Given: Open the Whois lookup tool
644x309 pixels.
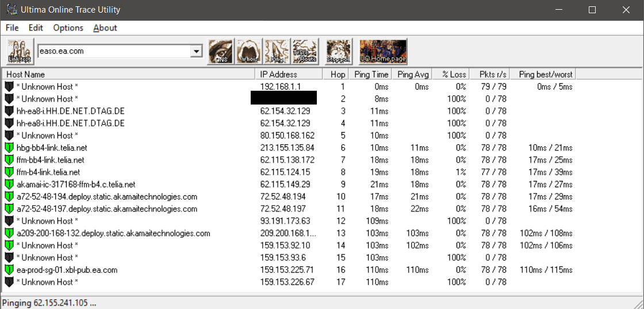Looking at the screenshot, I should click(250, 51).
